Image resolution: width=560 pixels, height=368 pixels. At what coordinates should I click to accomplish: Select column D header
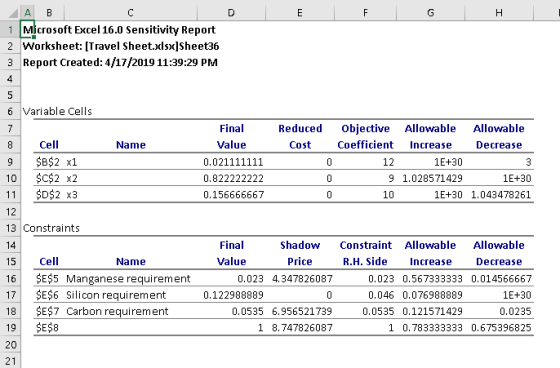[x=231, y=13]
